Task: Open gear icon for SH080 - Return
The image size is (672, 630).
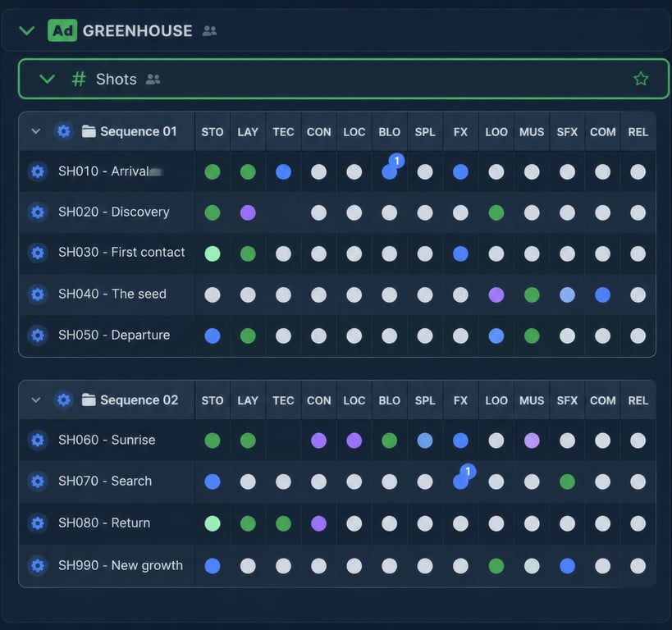Action: pyautogui.click(x=38, y=523)
